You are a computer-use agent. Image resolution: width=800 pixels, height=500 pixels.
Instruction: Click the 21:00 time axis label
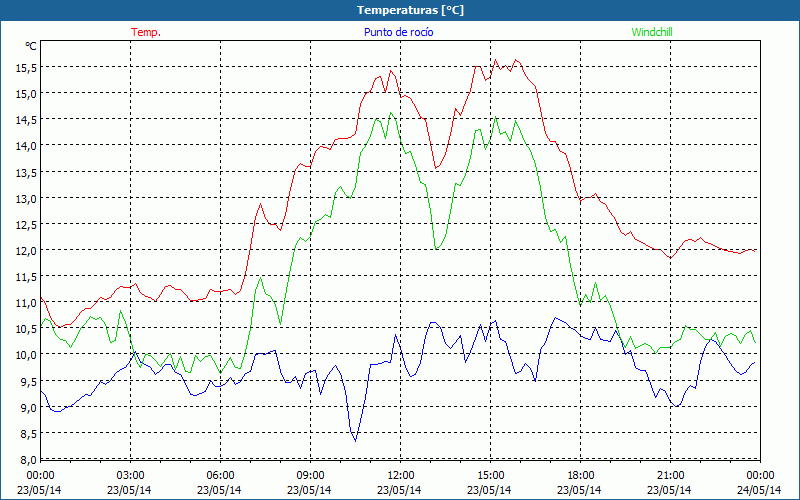click(x=670, y=476)
